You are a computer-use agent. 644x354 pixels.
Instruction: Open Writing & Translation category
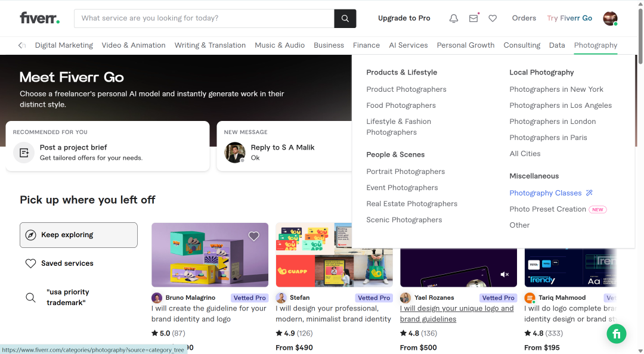tap(210, 45)
